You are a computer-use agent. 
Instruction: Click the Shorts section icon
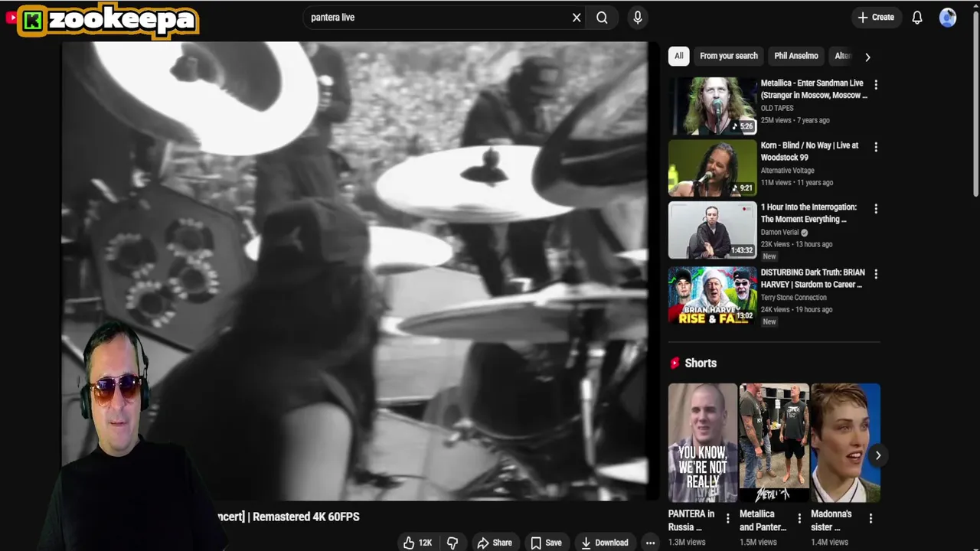click(675, 364)
